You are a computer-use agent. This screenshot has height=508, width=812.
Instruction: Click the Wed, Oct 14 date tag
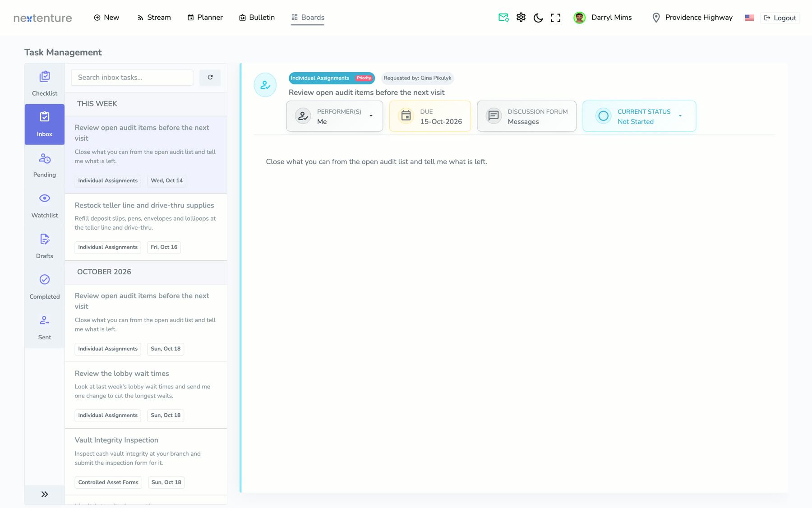point(167,181)
